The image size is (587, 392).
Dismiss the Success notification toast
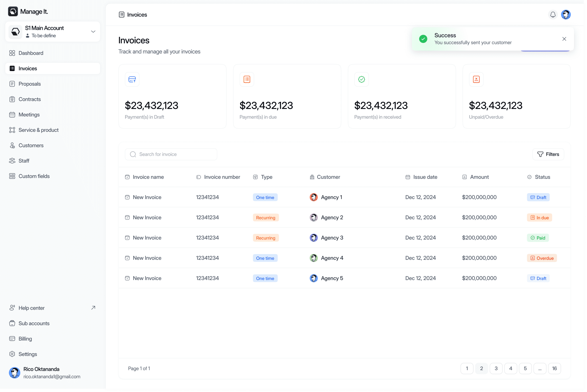(x=564, y=39)
